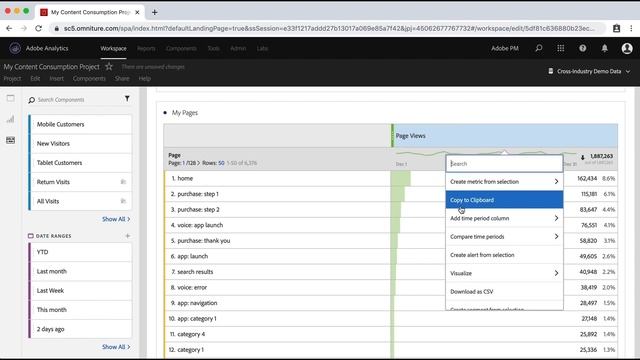Open the Insert menu

(x=56, y=78)
